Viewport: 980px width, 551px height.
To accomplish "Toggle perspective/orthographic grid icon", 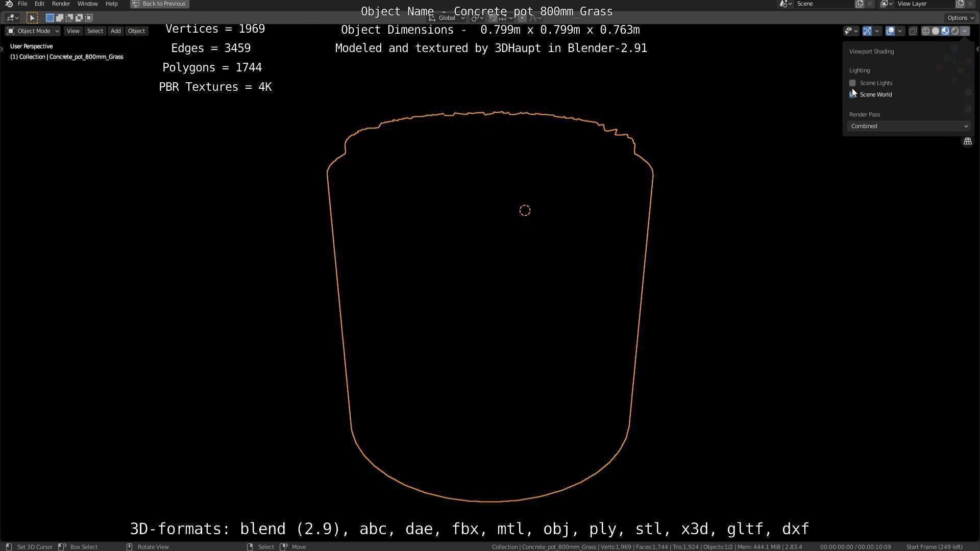I will tap(967, 141).
